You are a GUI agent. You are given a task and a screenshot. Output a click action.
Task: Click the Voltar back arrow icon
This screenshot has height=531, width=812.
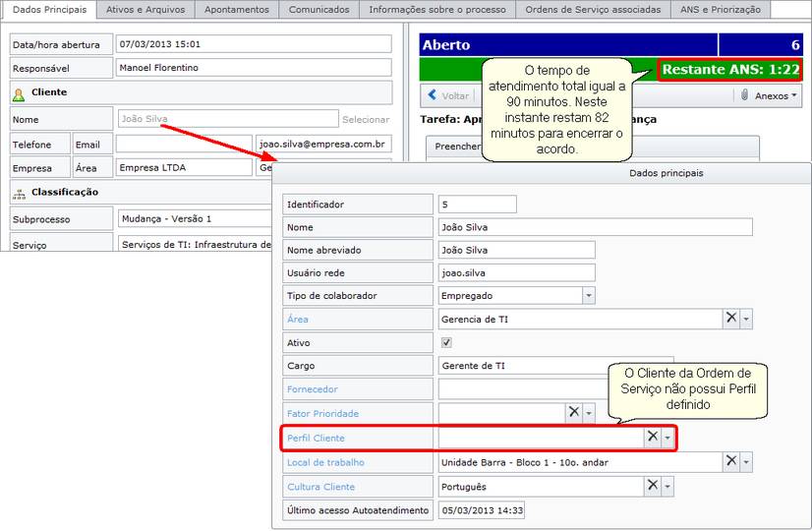tap(433, 94)
